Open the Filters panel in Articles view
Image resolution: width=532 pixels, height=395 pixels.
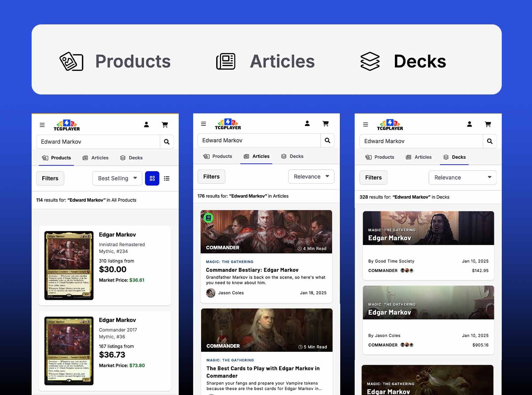coord(211,176)
